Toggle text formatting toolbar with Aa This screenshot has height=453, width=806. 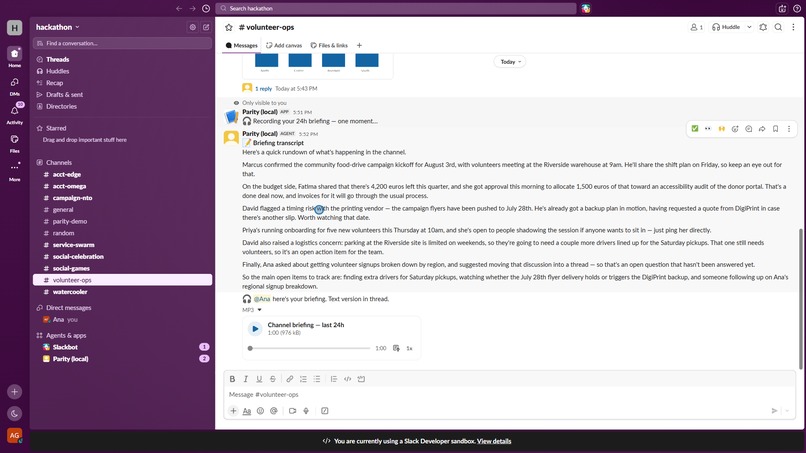(247, 411)
